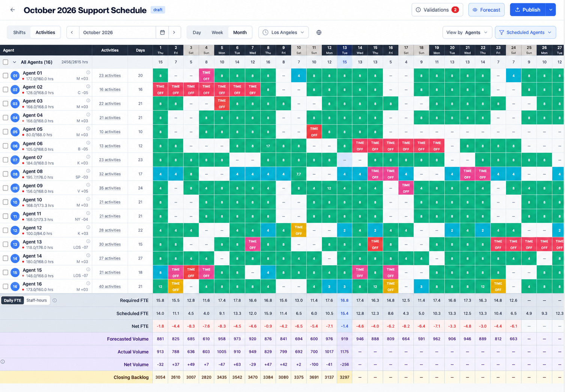
Task: Check the box for Agent 06
Action: [x=5, y=146]
